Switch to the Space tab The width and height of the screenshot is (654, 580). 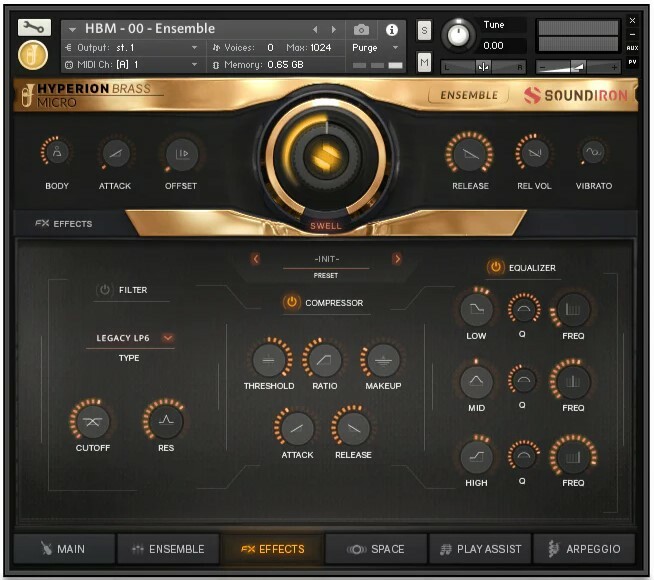tap(376, 549)
